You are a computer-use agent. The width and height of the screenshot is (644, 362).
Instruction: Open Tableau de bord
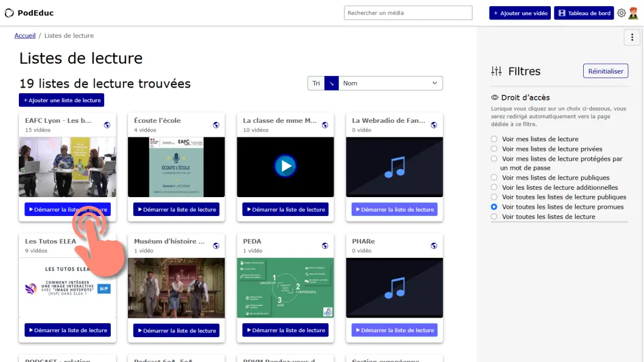tap(584, 13)
